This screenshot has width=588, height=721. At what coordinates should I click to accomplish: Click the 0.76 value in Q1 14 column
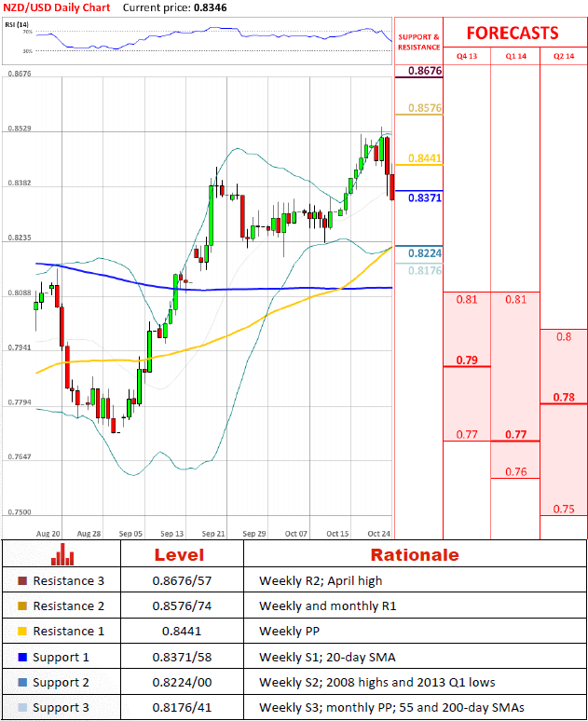point(515,471)
